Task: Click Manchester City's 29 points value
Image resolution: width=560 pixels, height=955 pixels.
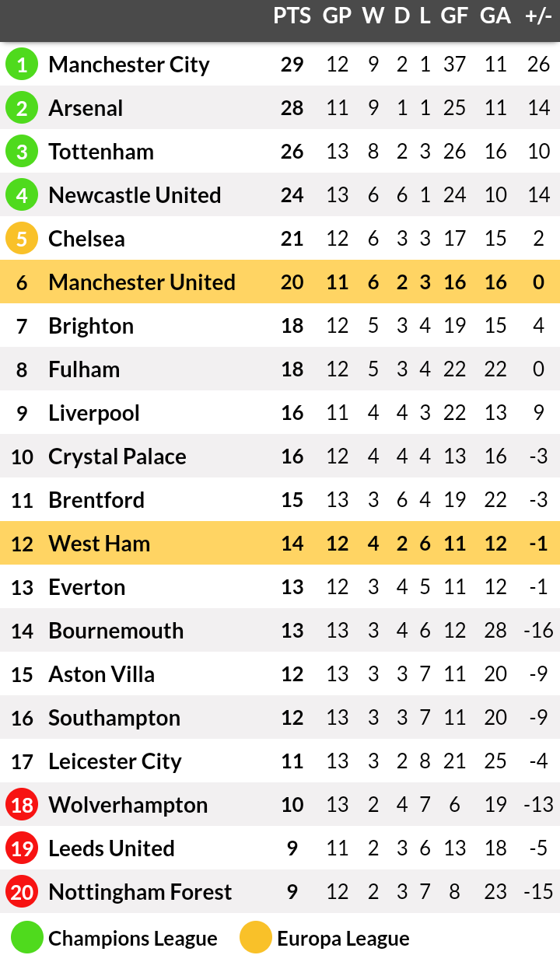Action: click(292, 65)
